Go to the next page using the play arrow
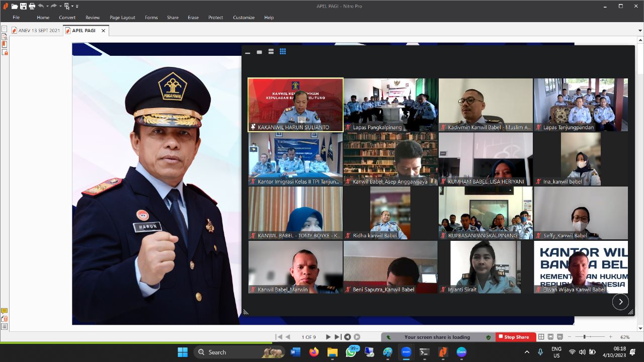The image size is (644, 362). click(328, 337)
